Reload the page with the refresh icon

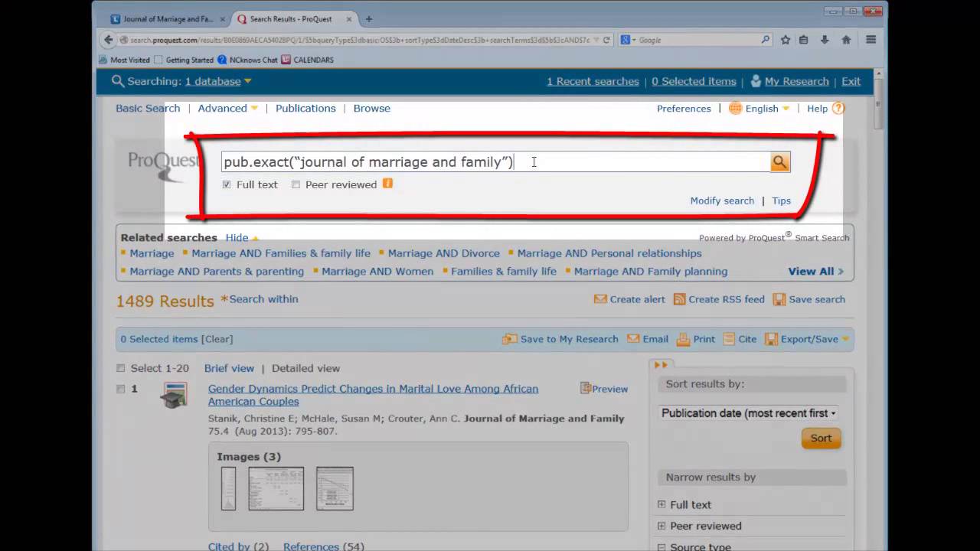coord(606,40)
